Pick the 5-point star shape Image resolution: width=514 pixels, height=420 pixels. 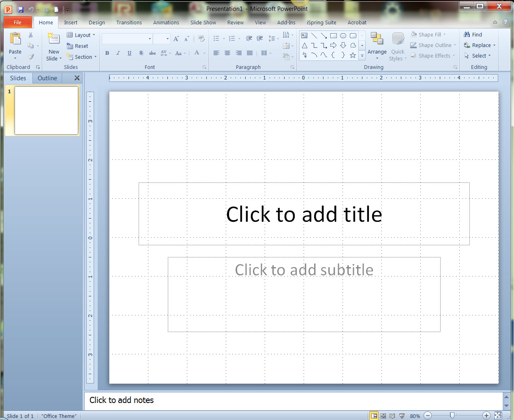click(x=353, y=55)
